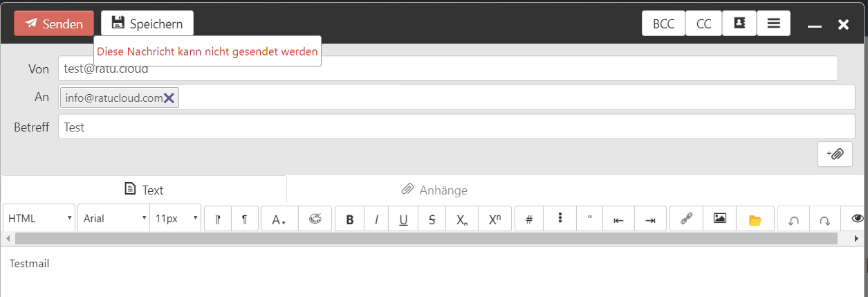Open the hamburger options menu

click(774, 24)
